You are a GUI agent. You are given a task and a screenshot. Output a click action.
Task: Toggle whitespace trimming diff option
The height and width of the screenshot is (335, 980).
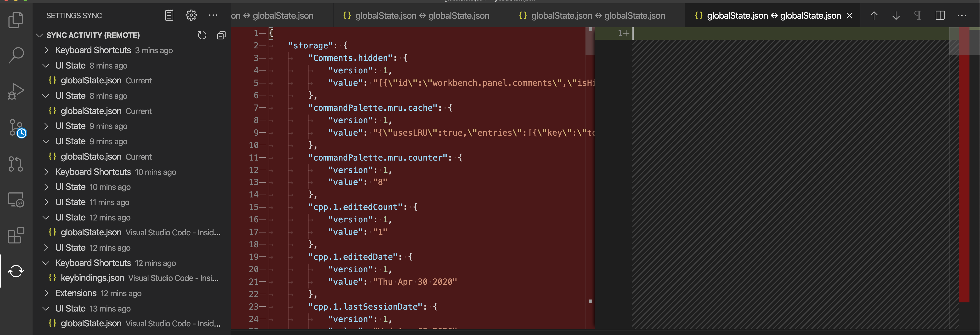click(918, 16)
